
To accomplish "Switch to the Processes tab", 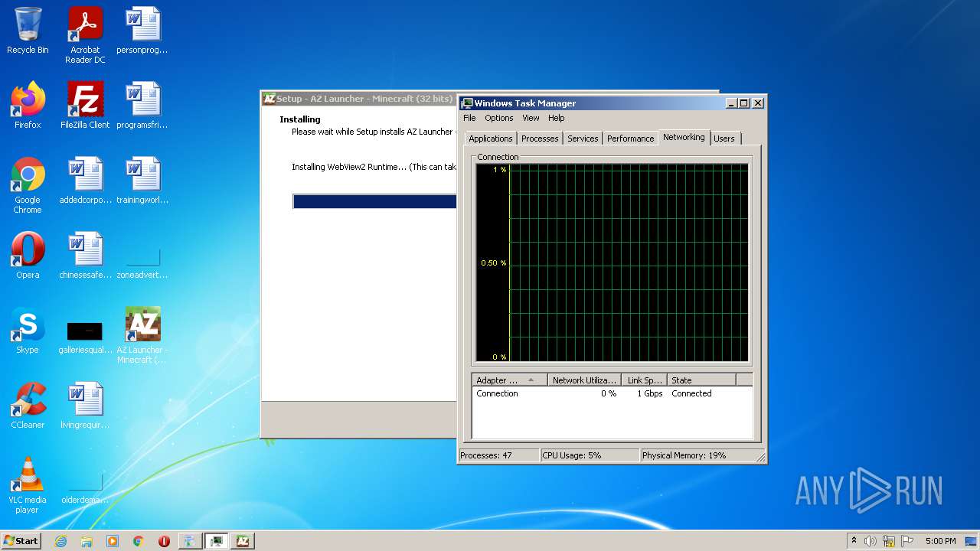I will 540,139.
